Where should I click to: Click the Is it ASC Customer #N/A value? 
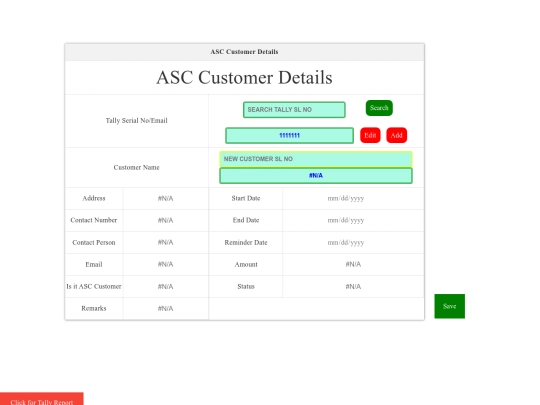tap(165, 287)
